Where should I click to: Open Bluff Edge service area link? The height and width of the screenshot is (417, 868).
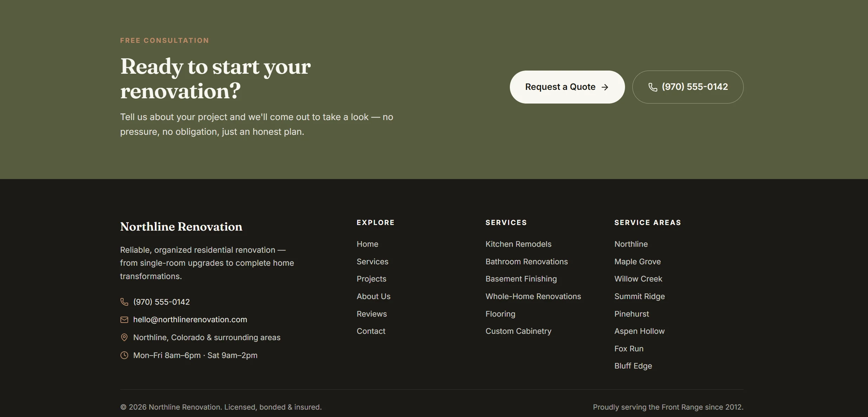(x=633, y=366)
